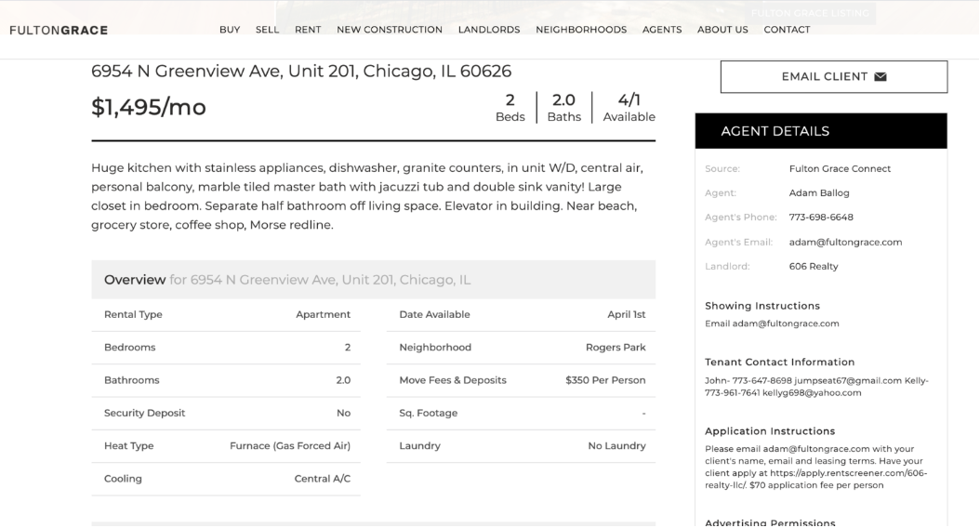The height and width of the screenshot is (528, 980).
Task: Click Furnace (Gas Forced Air) value
Action: coord(290,446)
